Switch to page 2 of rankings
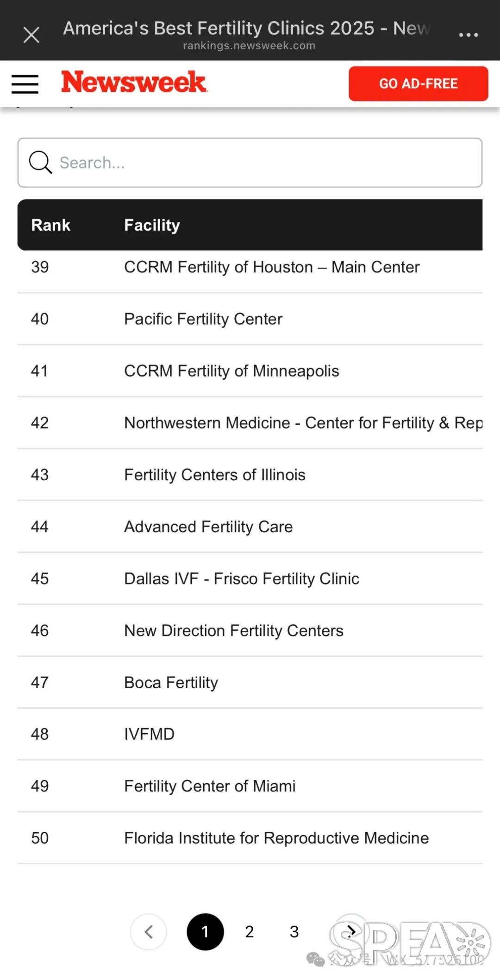The width and height of the screenshot is (500, 980). pos(250,931)
